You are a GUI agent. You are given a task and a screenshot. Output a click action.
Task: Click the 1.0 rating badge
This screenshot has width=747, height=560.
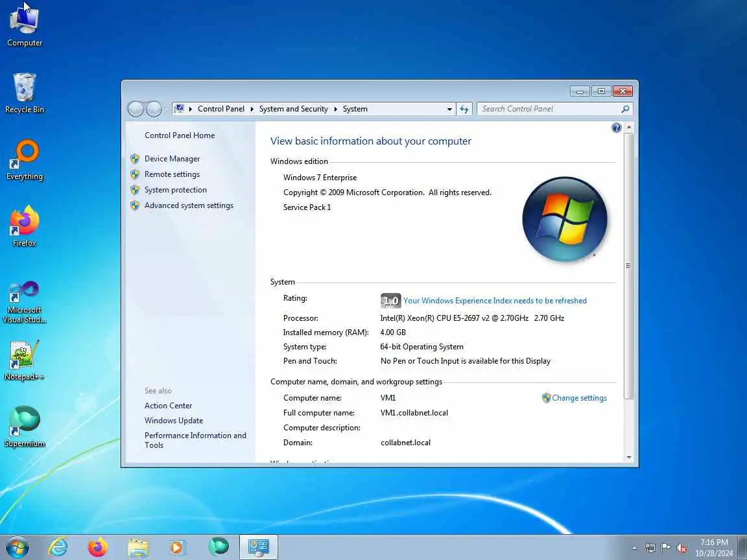pos(390,301)
